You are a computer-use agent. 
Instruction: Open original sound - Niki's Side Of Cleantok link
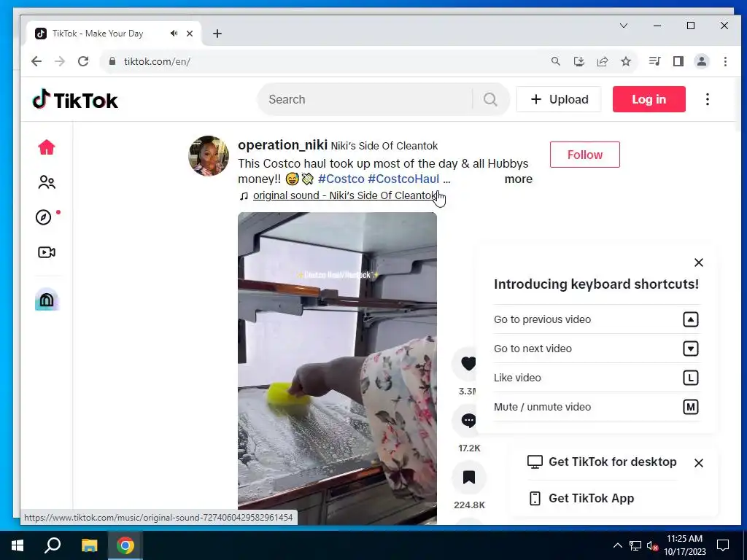tap(345, 195)
